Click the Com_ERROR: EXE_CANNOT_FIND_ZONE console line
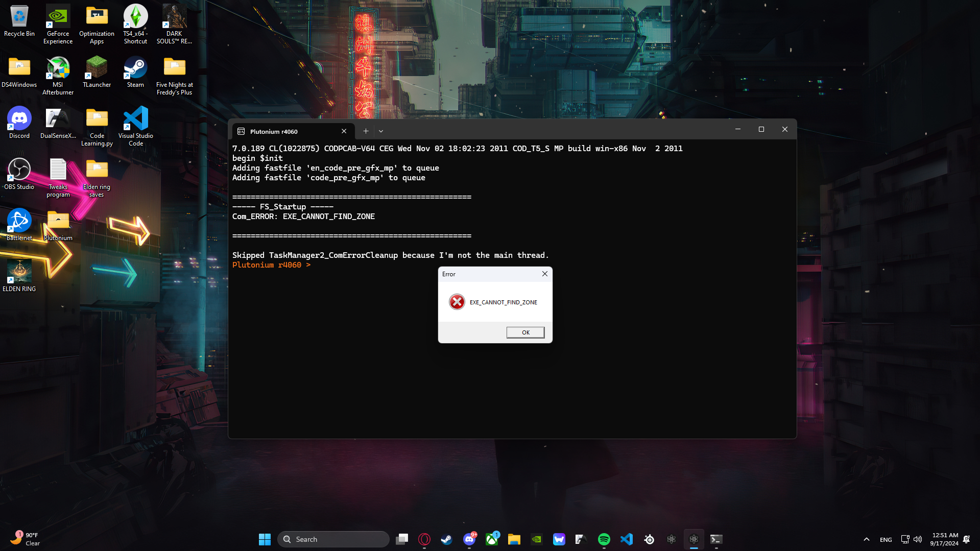This screenshot has width=980, height=551. coord(303,217)
